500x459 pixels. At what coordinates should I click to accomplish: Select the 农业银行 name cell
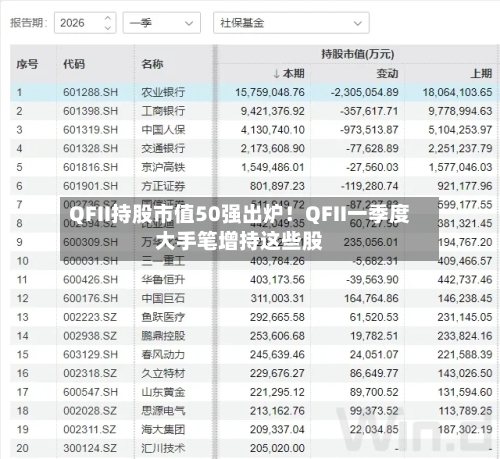click(163, 92)
